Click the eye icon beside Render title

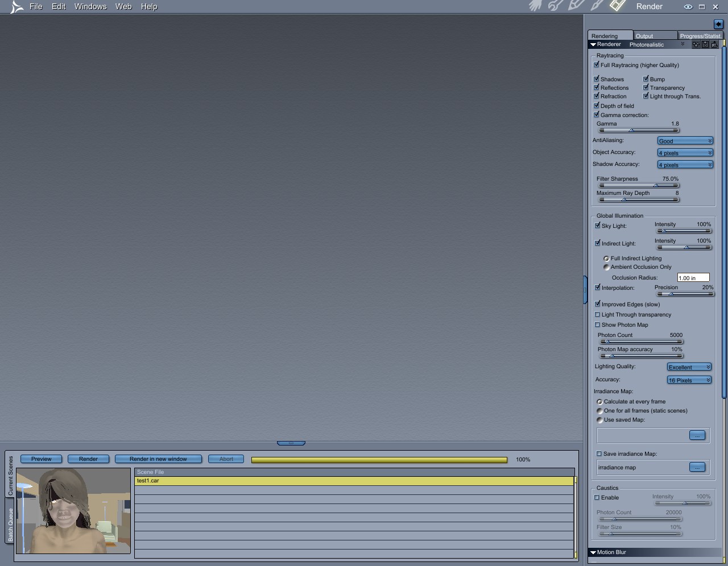tap(688, 7)
